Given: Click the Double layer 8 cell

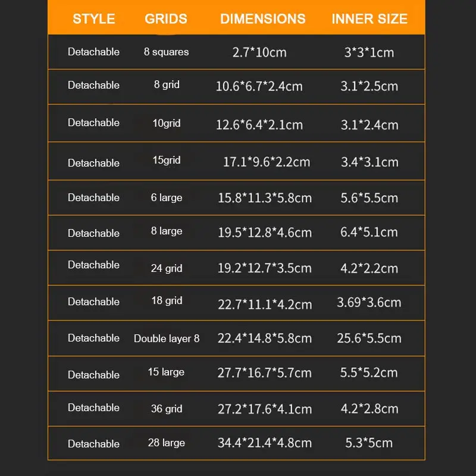Looking at the screenshot, I should click(167, 339).
